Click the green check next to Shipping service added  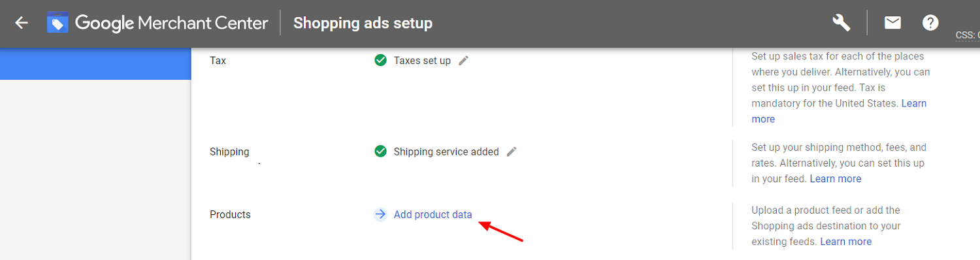tap(380, 152)
